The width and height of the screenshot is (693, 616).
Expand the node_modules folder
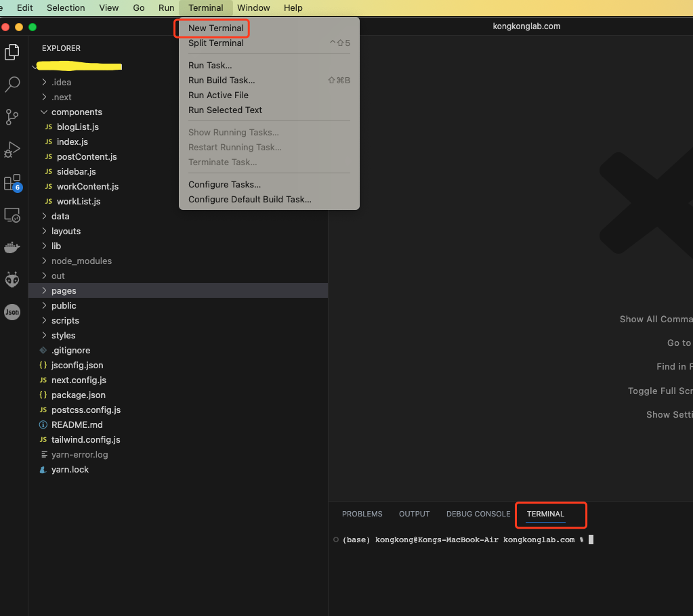81,261
